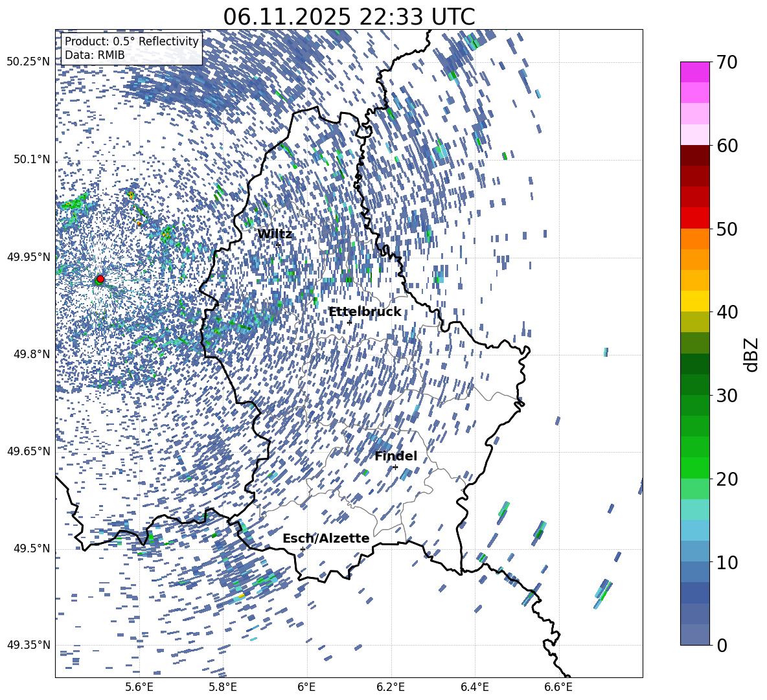Click the colorbar tick label 20
The image size is (767, 700).
727,479
